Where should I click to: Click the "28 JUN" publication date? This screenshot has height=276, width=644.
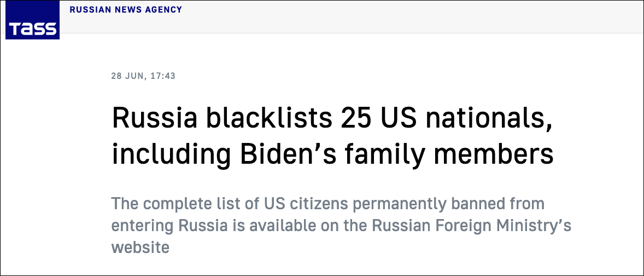pos(127,76)
